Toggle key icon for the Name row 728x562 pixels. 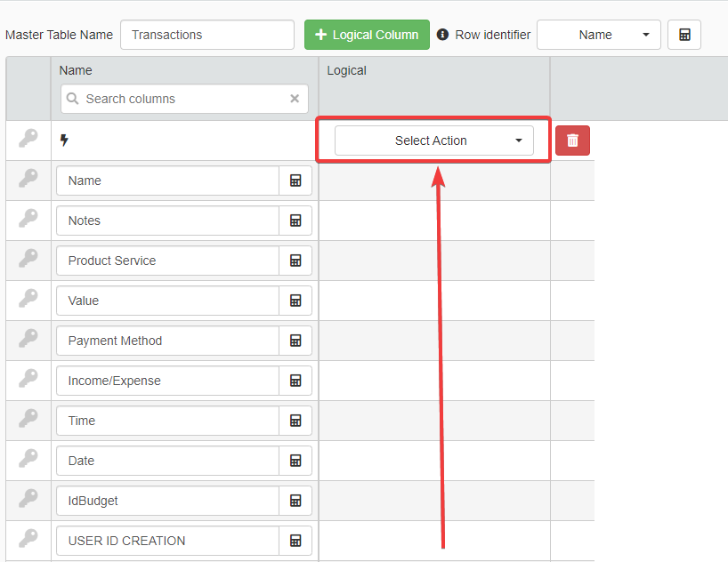click(28, 179)
